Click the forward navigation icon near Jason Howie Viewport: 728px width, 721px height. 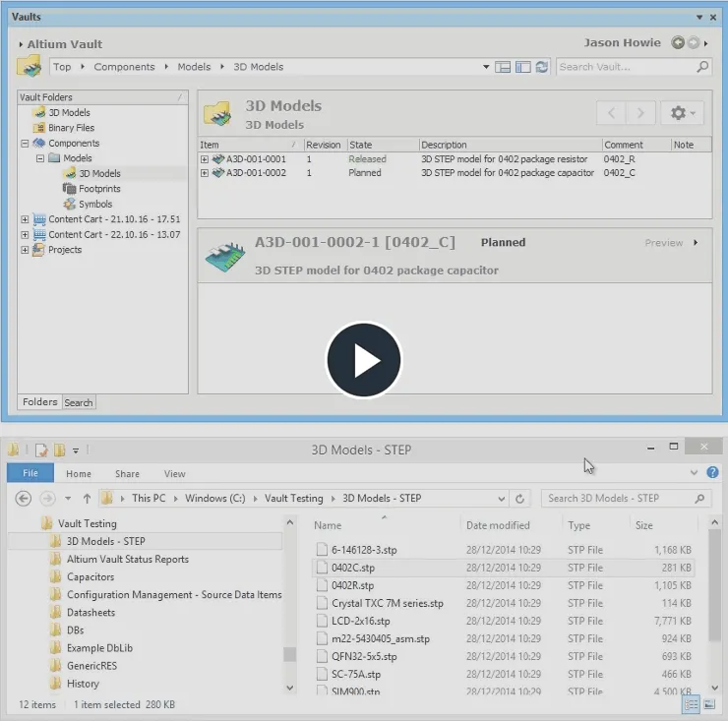(x=693, y=42)
